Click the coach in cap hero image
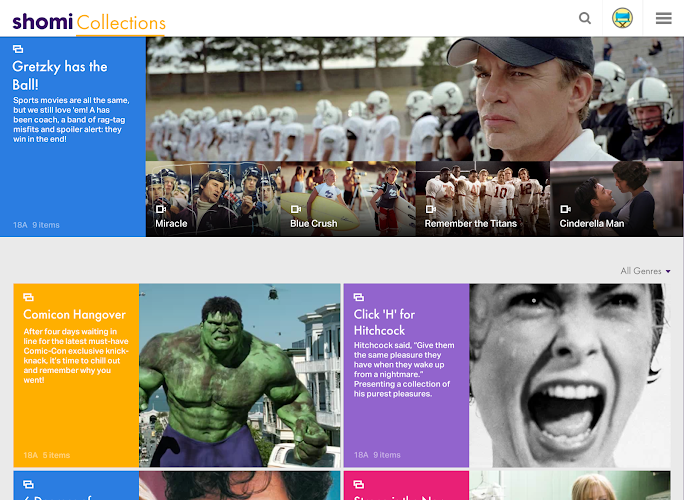 pos(414,99)
